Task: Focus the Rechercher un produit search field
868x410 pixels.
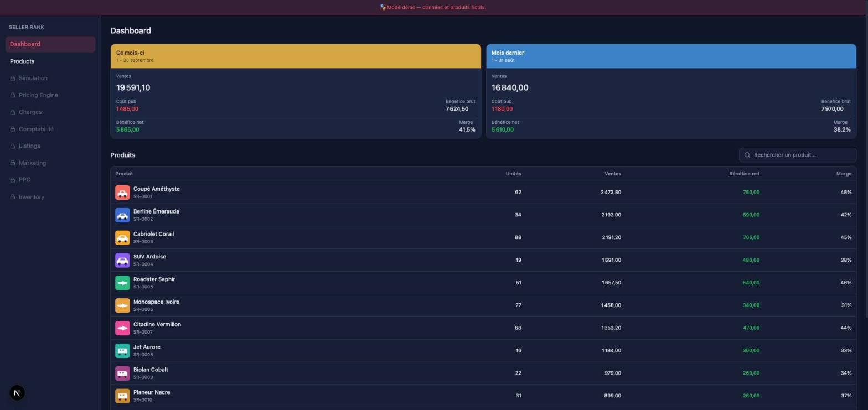Action: point(798,155)
